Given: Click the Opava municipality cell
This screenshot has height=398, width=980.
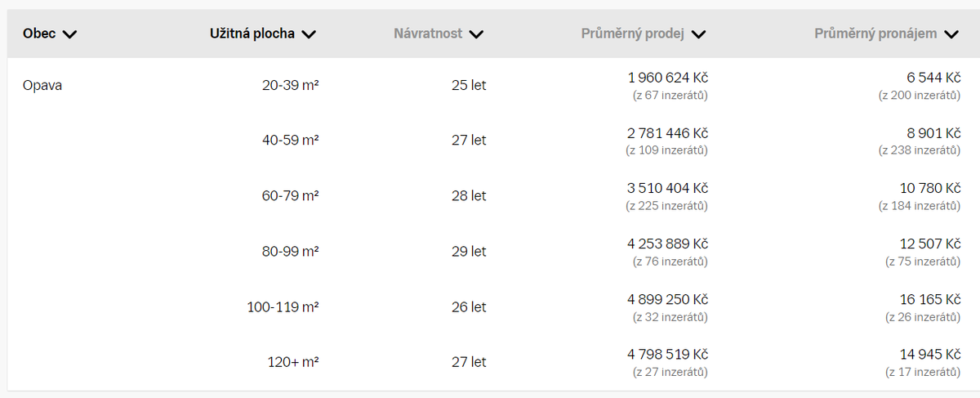Looking at the screenshot, I should tap(42, 85).
